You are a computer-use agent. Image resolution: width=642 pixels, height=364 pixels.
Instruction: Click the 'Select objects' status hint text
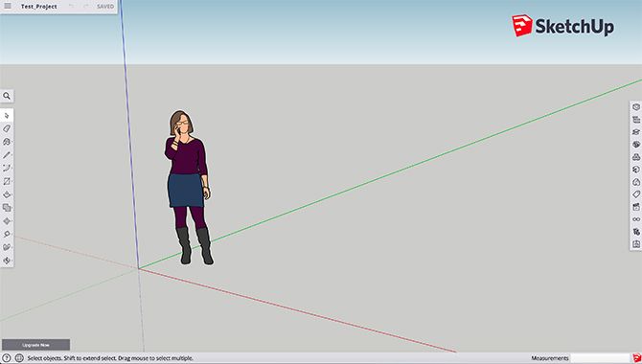[110, 358]
